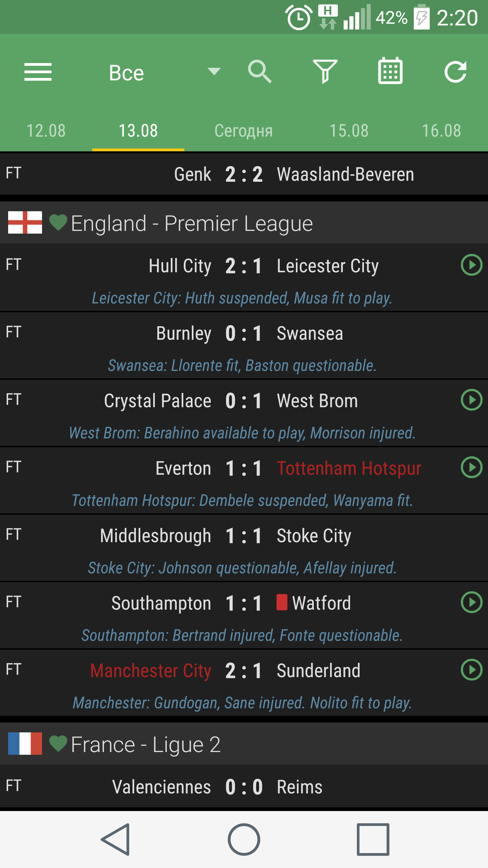Refresh scores with the reload icon
The height and width of the screenshot is (868, 488).
(x=455, y=72)
